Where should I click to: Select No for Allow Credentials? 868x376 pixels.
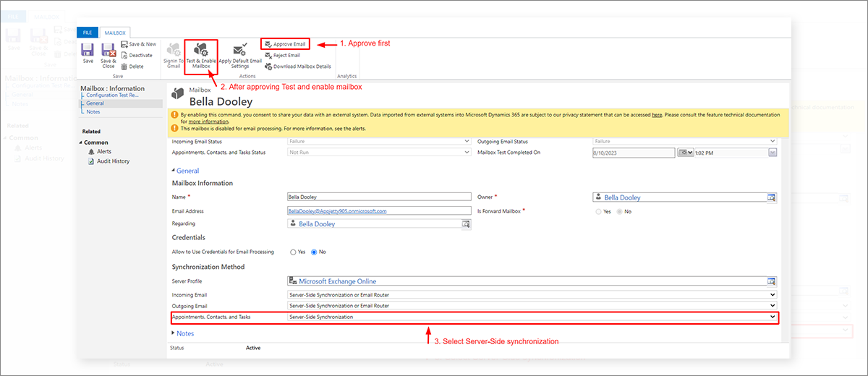[x=315, y=252]
